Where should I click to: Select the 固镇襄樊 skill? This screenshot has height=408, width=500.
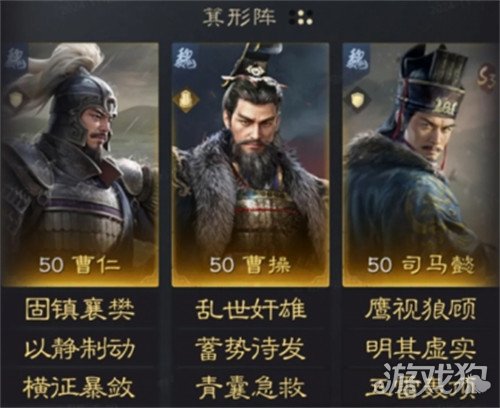(80, 309)
